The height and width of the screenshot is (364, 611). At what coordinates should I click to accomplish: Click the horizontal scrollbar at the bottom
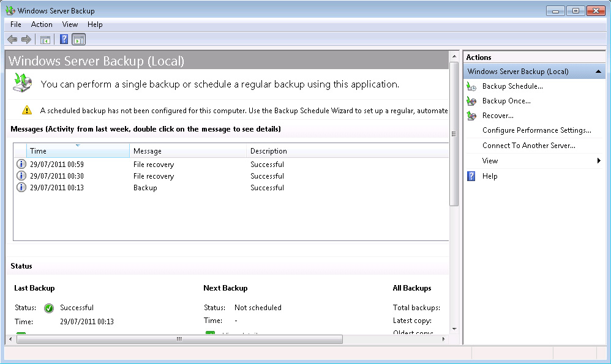(x=179, y=339)
